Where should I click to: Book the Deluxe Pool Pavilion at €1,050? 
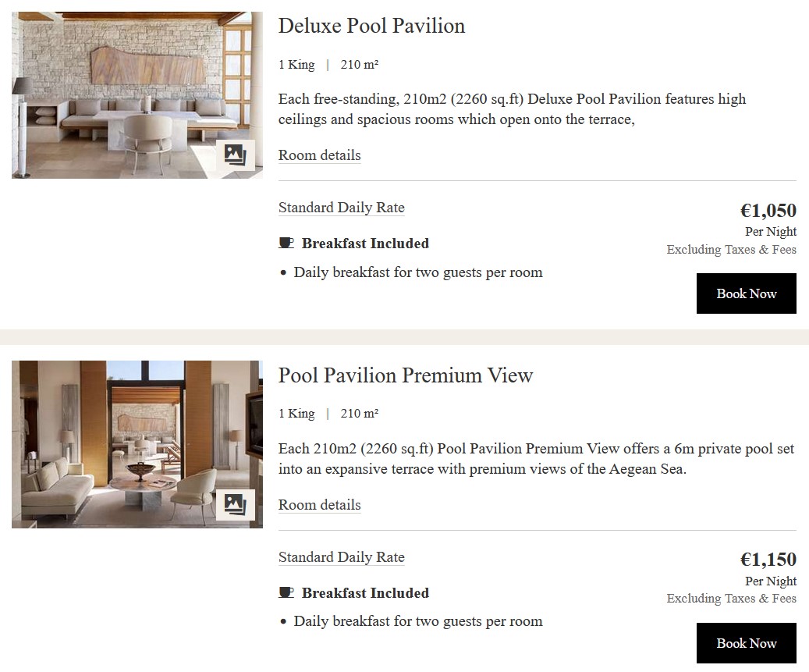point(746,293)
